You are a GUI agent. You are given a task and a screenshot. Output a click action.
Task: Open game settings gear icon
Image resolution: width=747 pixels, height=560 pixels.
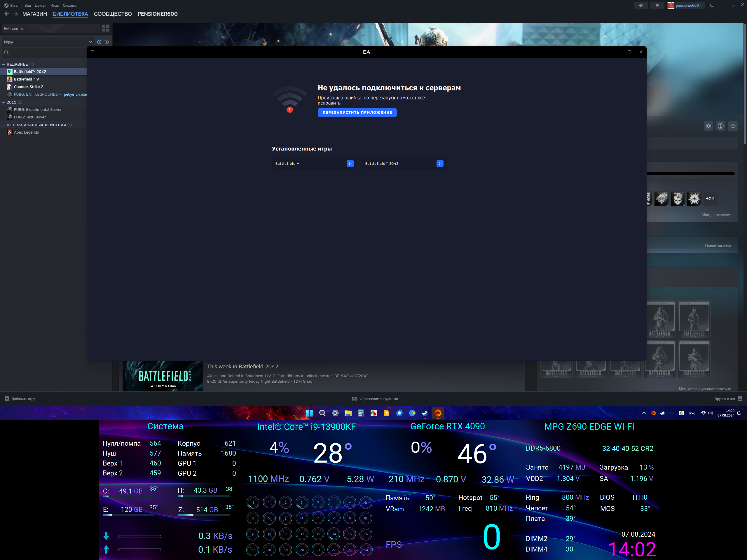(x=708, y=126)
